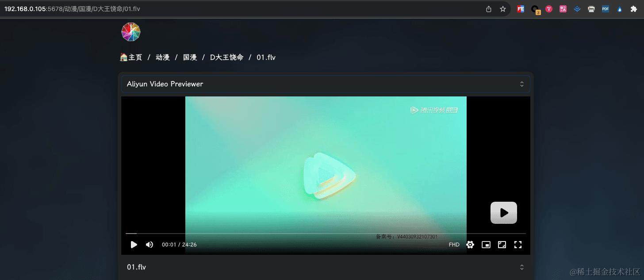Open the 国漫 breadcrumb folder
This screenshot has width=644, height=280.
click(x=190, y=57)
